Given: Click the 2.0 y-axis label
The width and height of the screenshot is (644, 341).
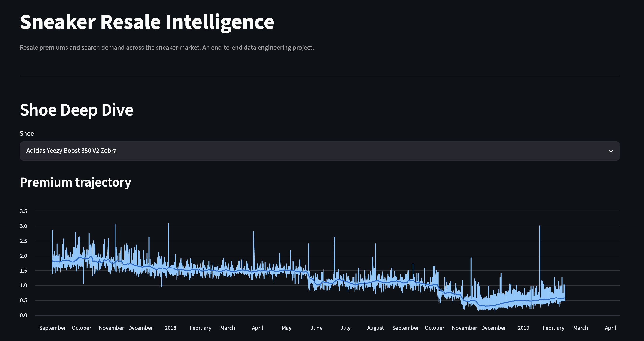Looking at the screenshot, I should tap(24, 256).
